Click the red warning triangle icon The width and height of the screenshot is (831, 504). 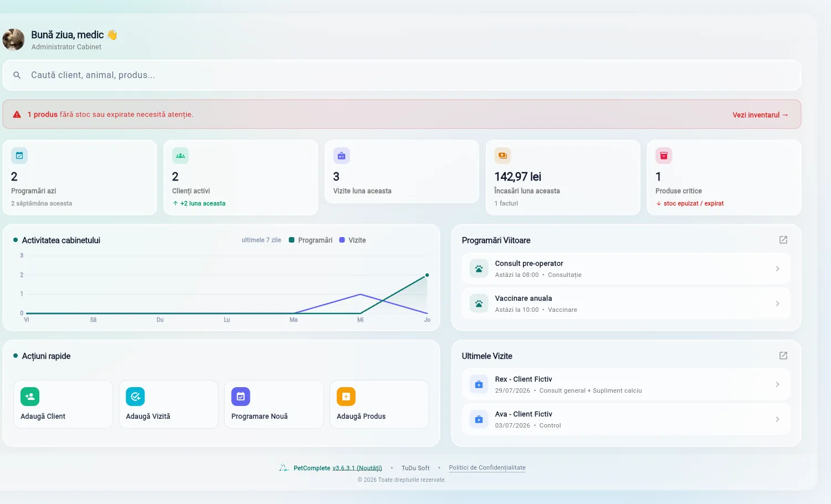(17, 115)
